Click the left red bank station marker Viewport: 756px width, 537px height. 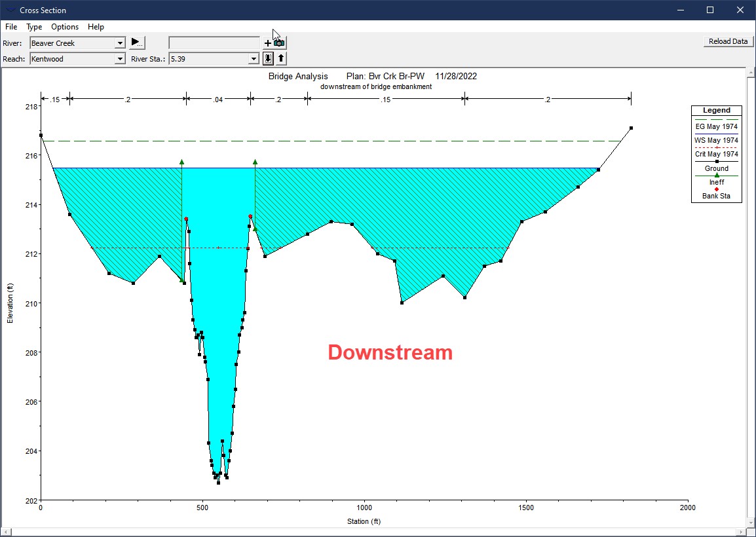coord(186,219)
